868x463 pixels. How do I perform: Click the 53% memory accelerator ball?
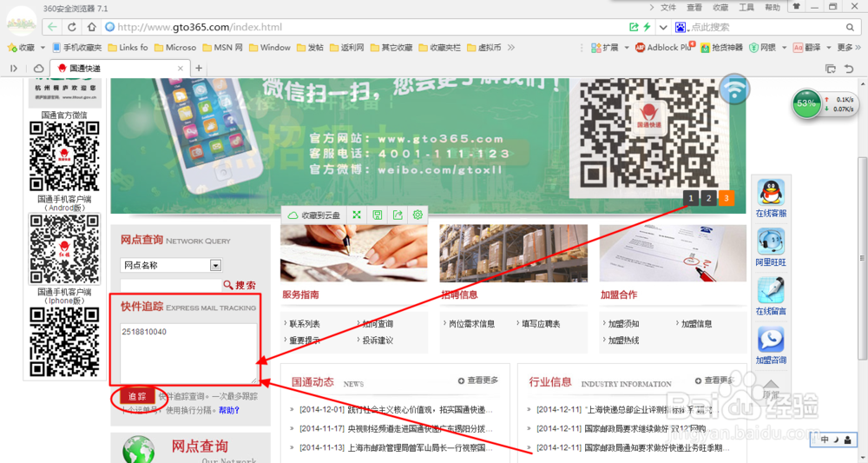point(806,103)
